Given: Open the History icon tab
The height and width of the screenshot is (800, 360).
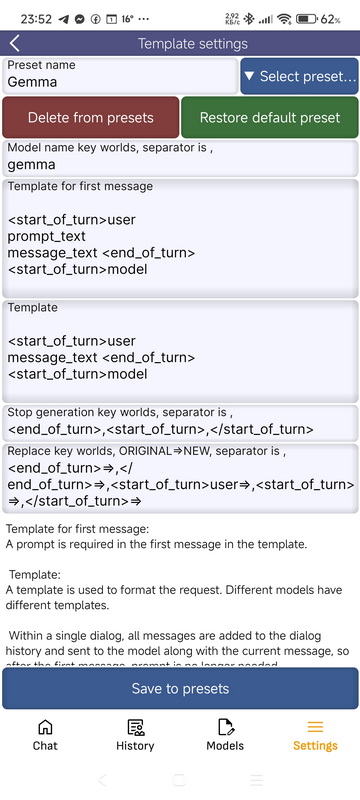Looking at the screenshot, I should pos(135,727).
